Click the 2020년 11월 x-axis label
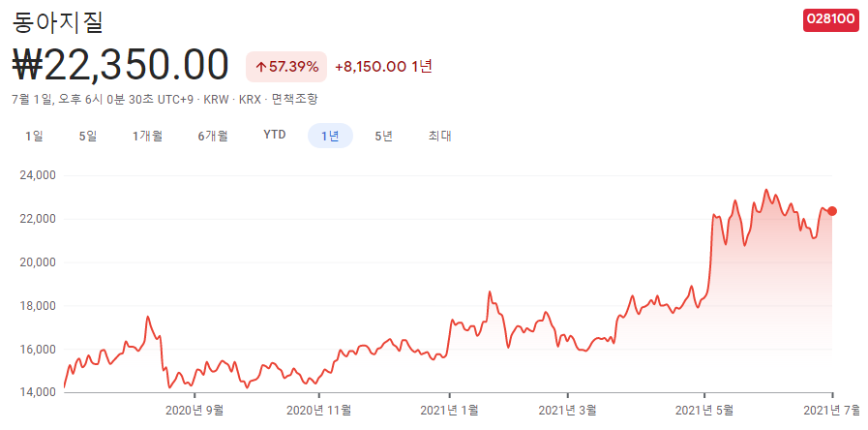868x430 pixels. click(x=319, y=411)
